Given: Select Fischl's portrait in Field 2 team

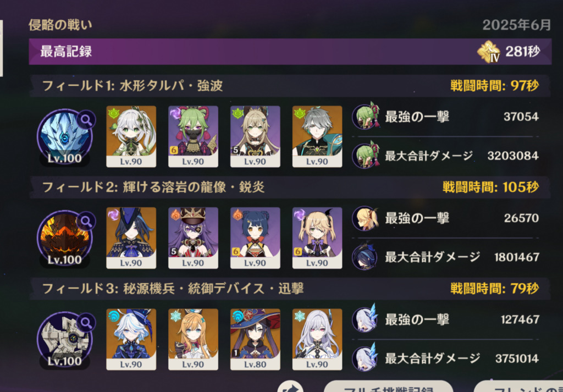Looking at the screenshot, I should pyautogui.click(x=317, y=238).
